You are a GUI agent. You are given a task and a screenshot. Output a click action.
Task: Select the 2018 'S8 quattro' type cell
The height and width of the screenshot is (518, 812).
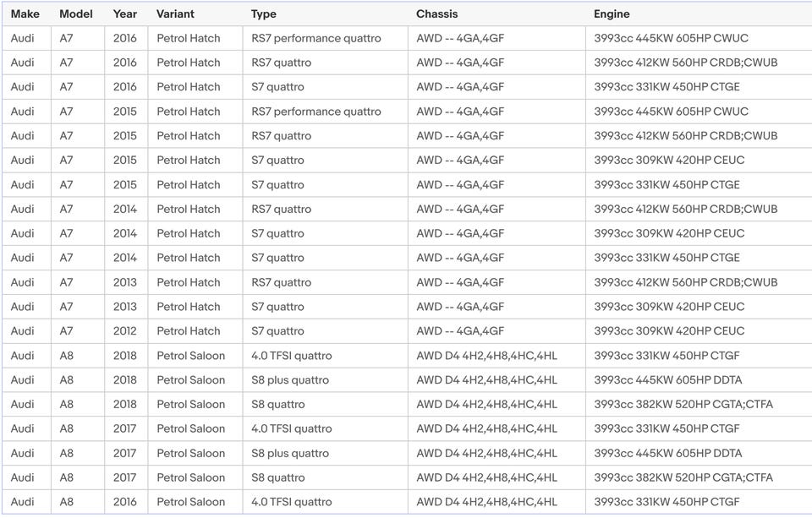277,405
